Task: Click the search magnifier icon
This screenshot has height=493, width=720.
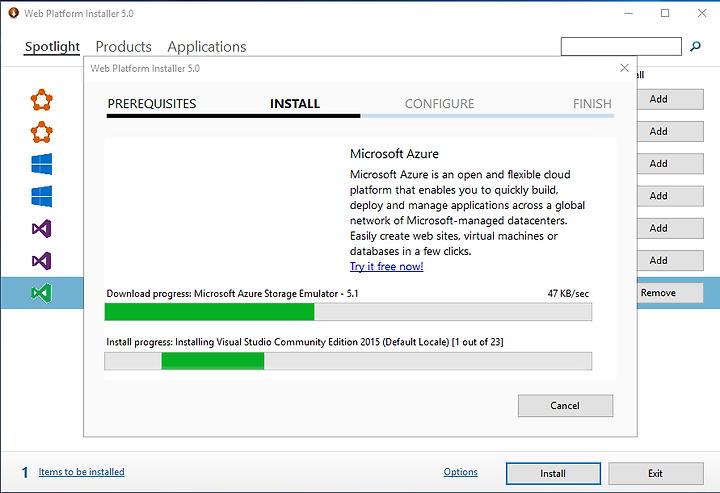Action: point(695,46)
